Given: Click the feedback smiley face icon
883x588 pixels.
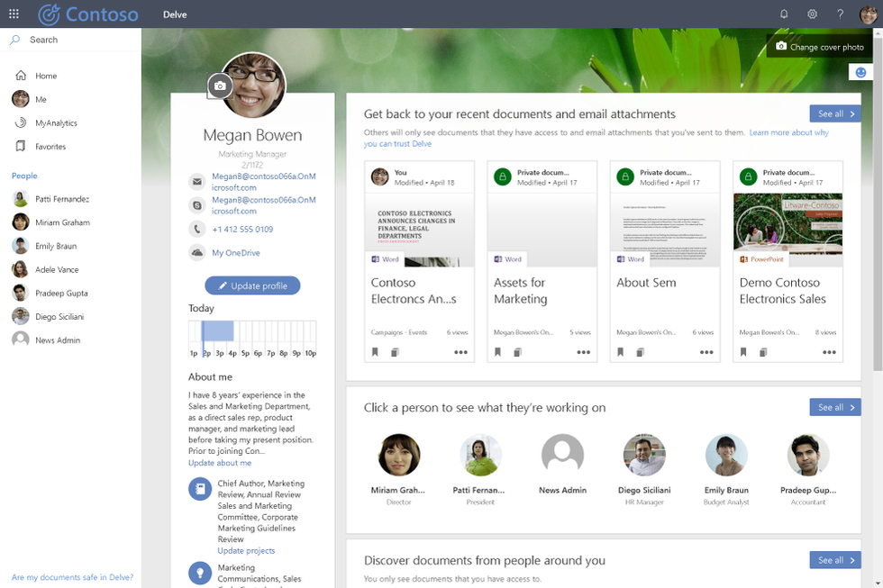Looking at the screenshot, I should 860,72.
